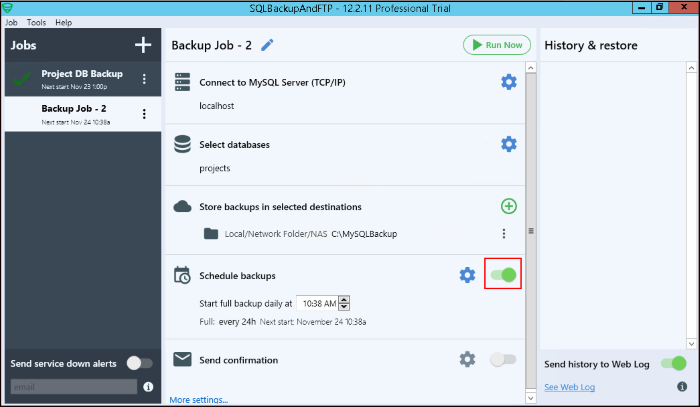Click the Run Now button
Screen dimensions: 700x407
[497, 45]
